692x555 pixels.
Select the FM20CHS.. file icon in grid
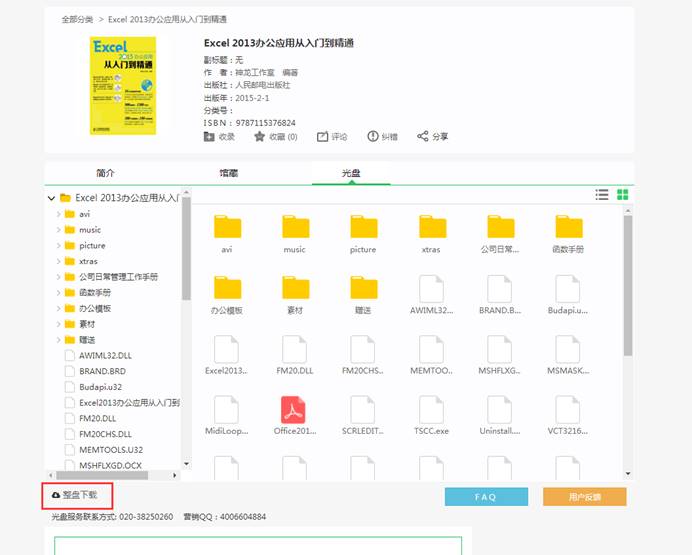point(363,349)
